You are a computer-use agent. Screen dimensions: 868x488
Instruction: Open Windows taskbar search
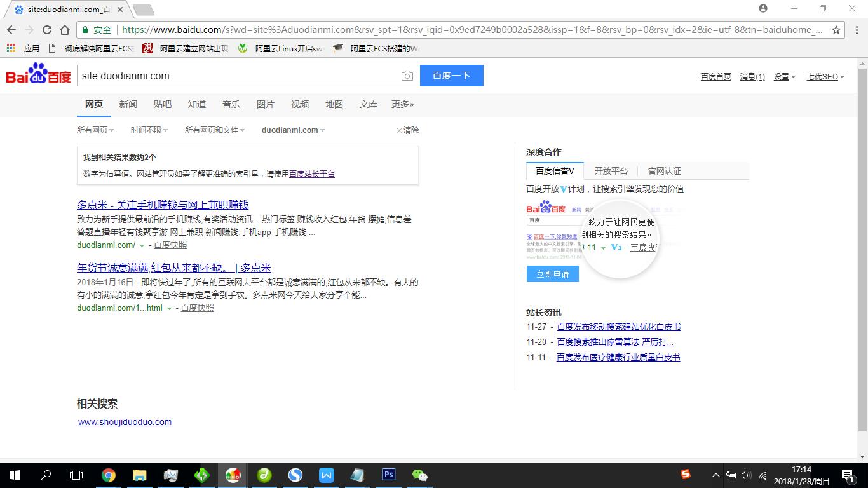(x=46, y=475)
